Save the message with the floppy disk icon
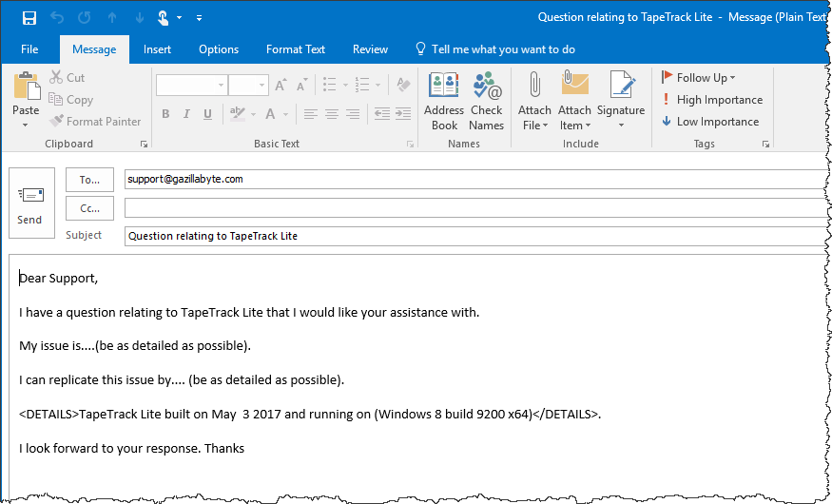This screenshot has width=832, height=504. tap(29, 18)
